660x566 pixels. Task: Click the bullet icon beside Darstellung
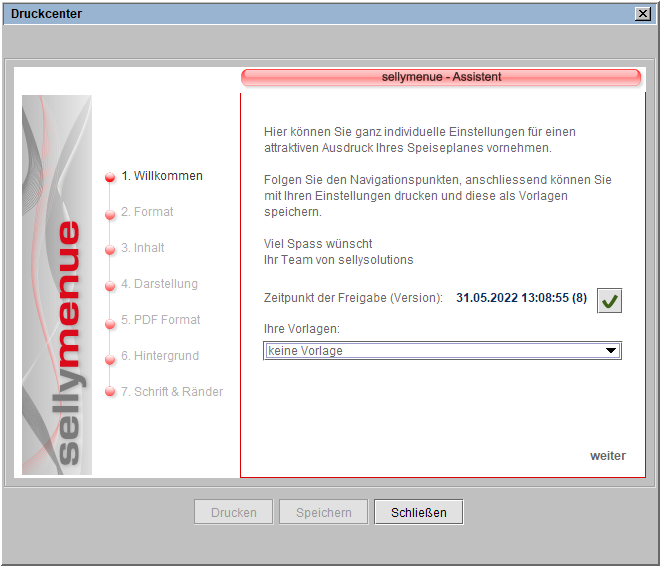pos(110,285)
